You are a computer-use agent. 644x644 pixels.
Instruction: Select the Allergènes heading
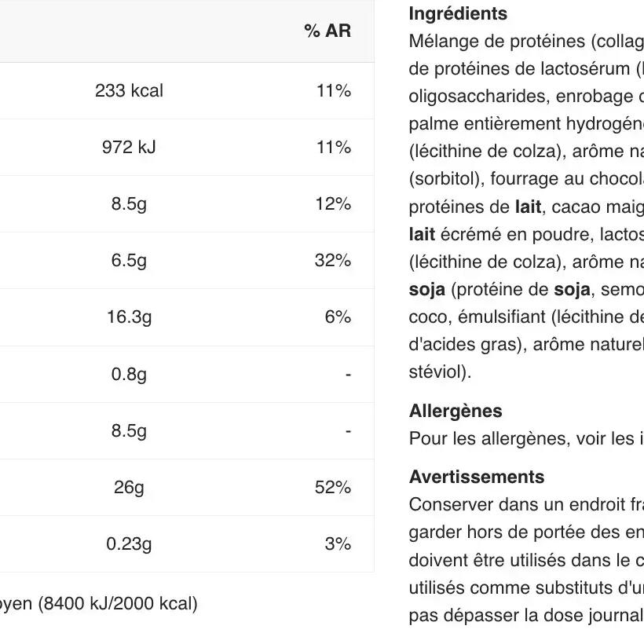point(456,412)
